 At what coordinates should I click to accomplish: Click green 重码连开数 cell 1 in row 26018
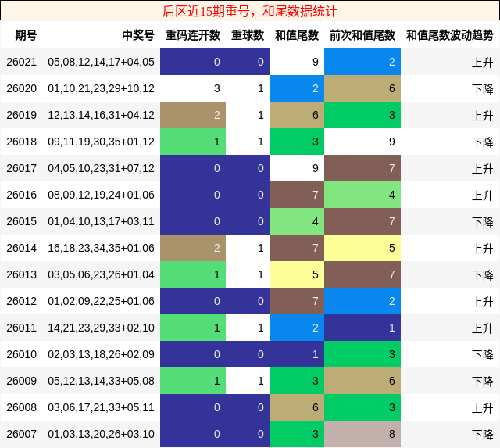coord(193,142)
